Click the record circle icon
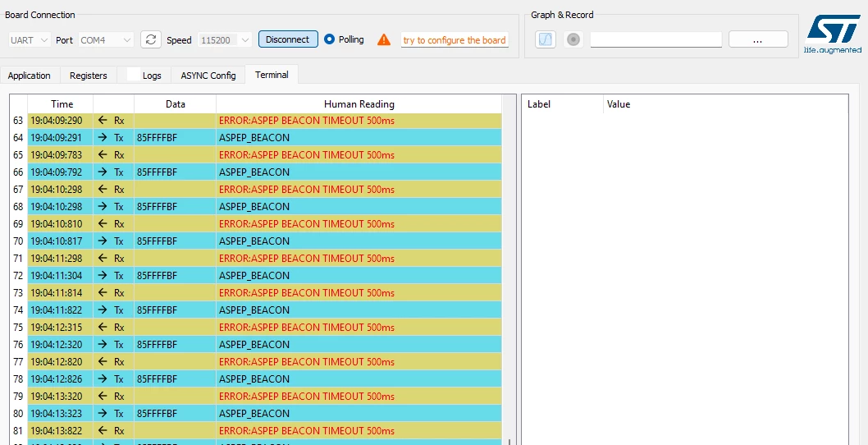Image resolution: width=868 pixels, height=445 pixels. (x=573, y=39)
